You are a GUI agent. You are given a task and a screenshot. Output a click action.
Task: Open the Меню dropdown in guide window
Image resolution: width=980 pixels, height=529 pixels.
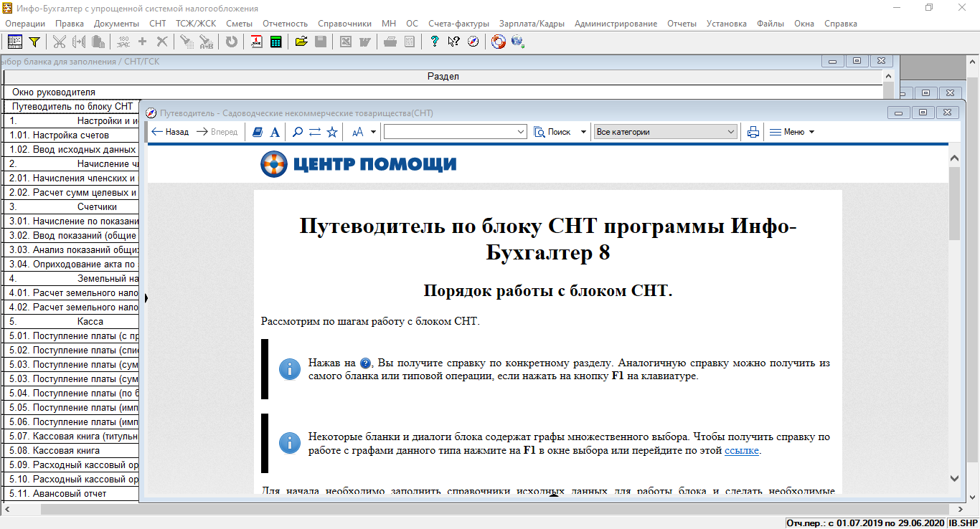(x=792, y=132)
